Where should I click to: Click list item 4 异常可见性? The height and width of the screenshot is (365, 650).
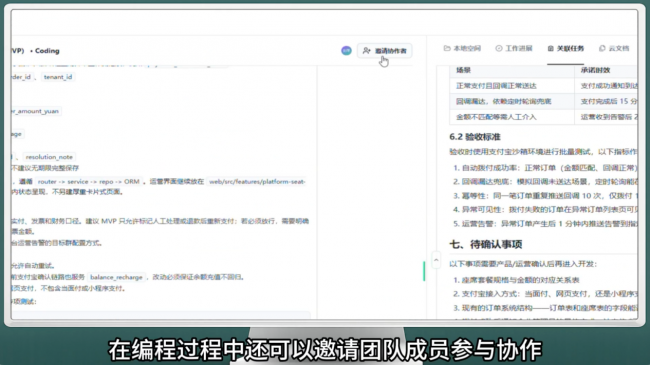click(545, 209)
